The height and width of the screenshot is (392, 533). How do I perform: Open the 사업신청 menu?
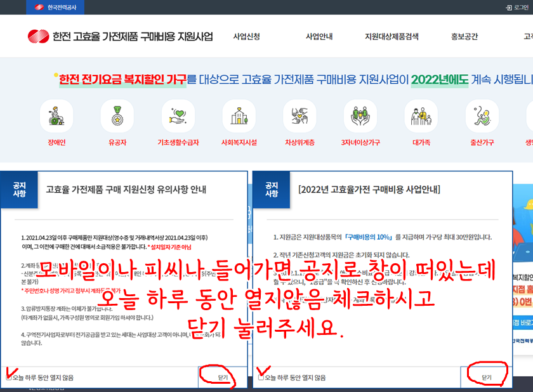pyautogui.click(x=246, y=36)
